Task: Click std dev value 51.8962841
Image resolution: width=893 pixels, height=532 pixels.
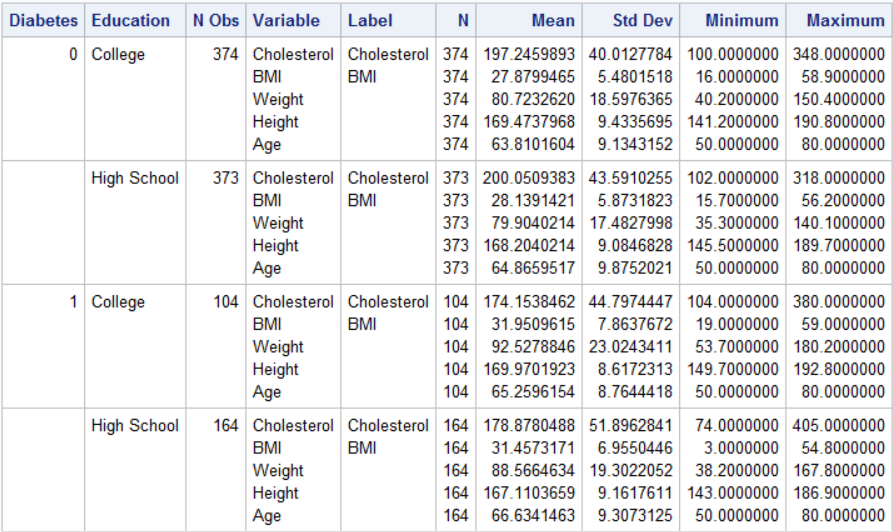Action: coord(630,425)
